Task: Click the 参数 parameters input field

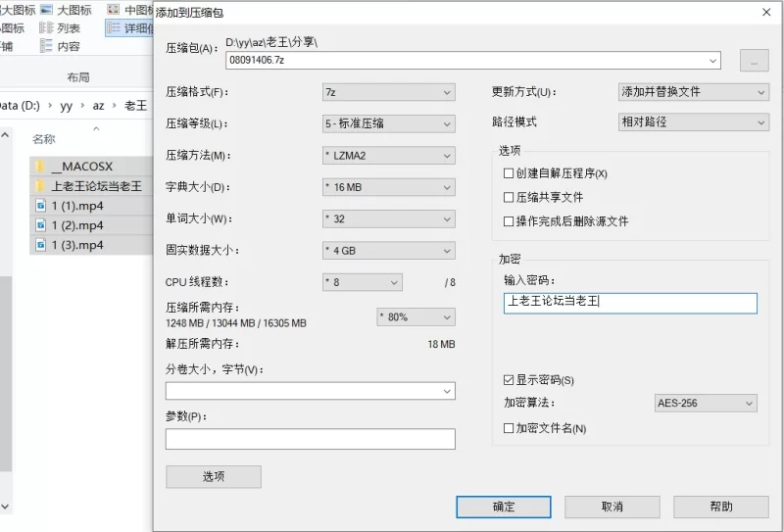Action: click(x=310, y=439)
